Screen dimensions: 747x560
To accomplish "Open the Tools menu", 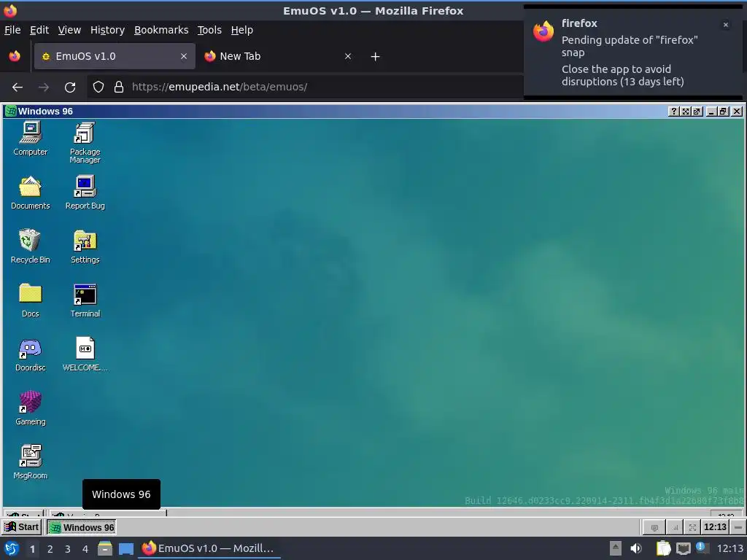I will tap(209, 29).
